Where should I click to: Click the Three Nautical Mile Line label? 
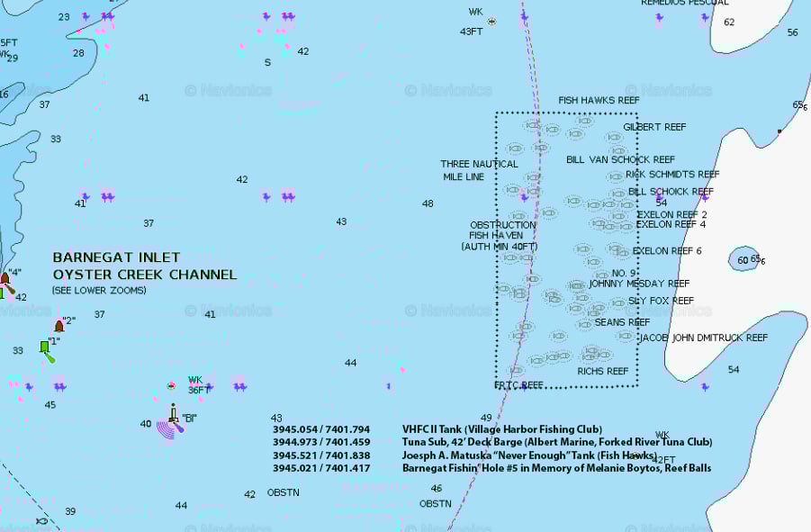click(479, 170)
